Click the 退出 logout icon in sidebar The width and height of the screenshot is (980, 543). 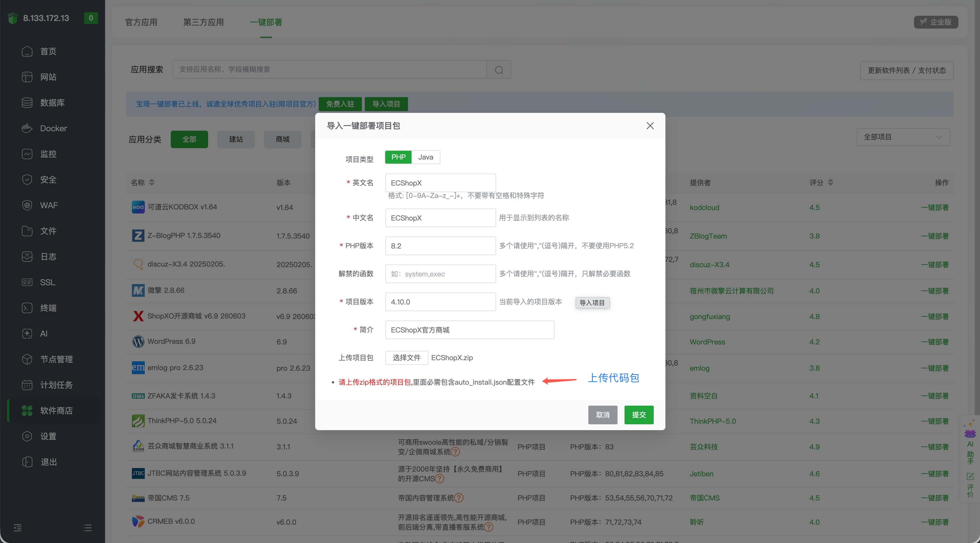click(x=27, y=462)
